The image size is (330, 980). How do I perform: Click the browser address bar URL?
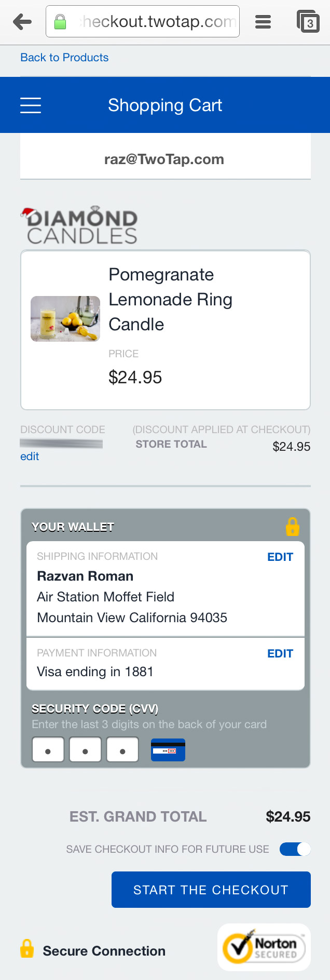pyautogui.click(x=158, y=22)
